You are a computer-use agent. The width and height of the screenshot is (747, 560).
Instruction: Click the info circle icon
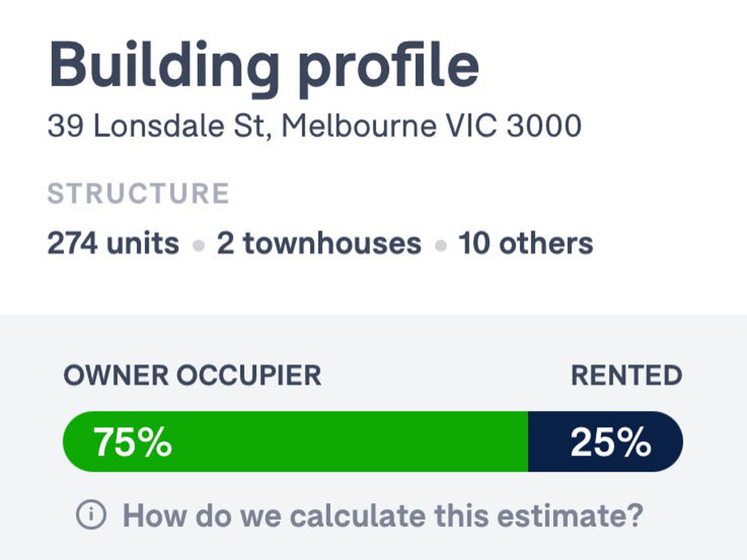point(91,514)
